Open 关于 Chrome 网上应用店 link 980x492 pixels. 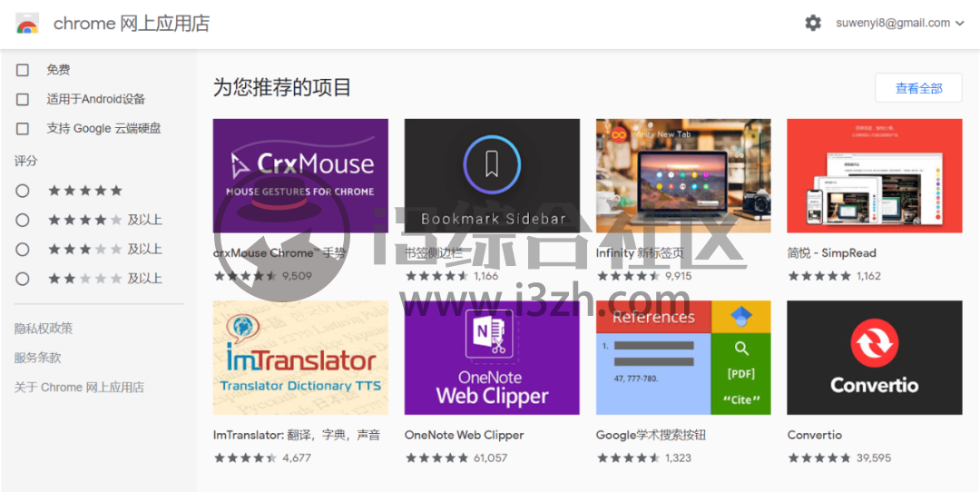coord(79,387)
